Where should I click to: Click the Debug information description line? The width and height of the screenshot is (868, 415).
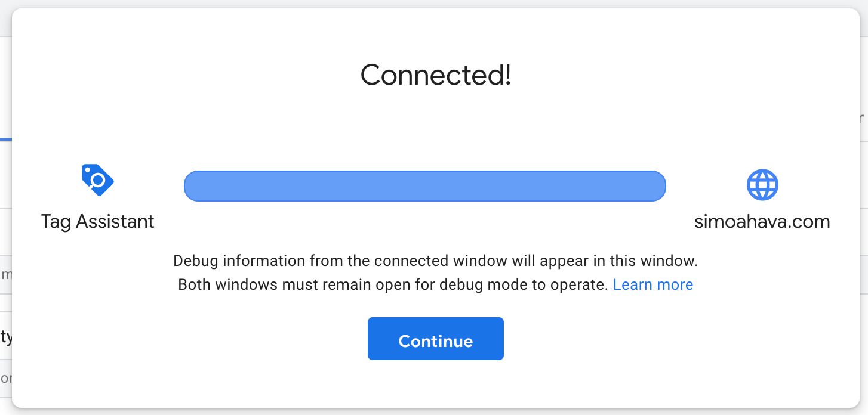[x=435, y=261]
